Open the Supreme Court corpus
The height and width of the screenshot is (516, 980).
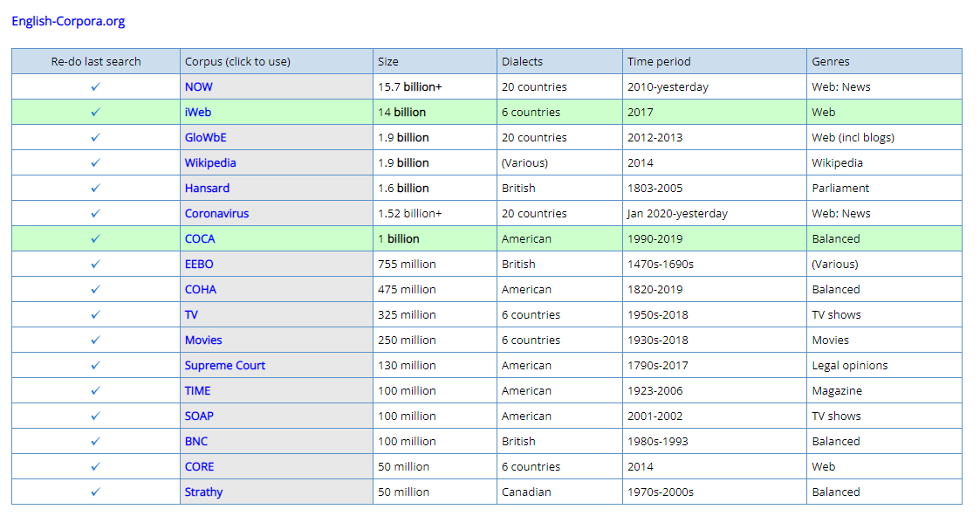tap(225, 365)
